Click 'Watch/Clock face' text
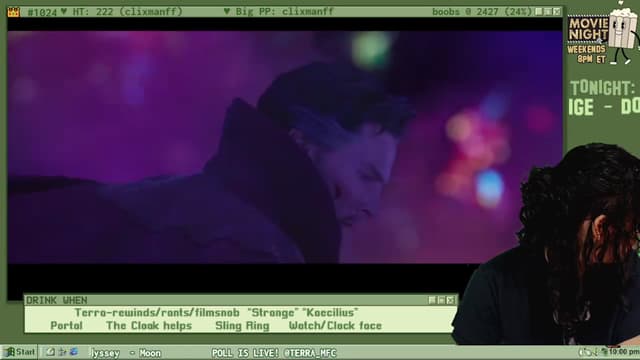Screen dimensions: 640x360 pyautogui.click(x=336, y=326)
